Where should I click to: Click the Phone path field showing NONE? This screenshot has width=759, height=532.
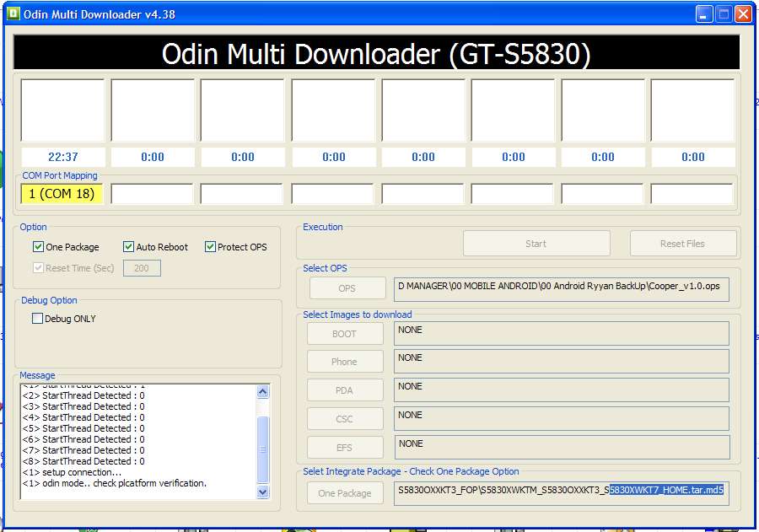coord(562,362)
